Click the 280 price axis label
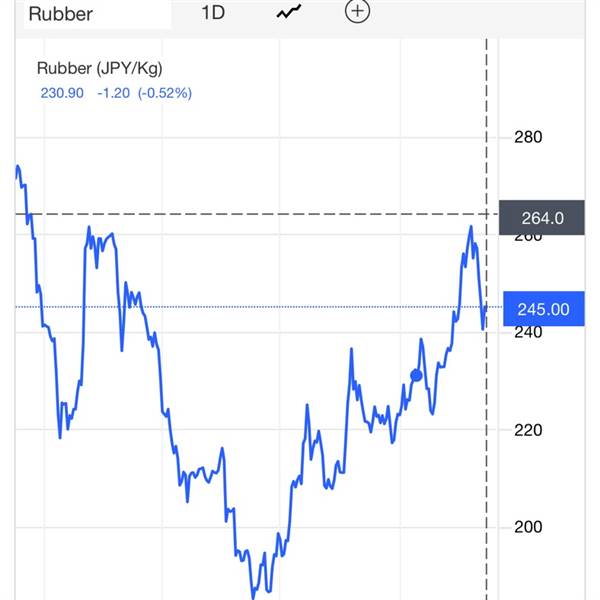The image size is (600, 600). (x=528, y=137)
